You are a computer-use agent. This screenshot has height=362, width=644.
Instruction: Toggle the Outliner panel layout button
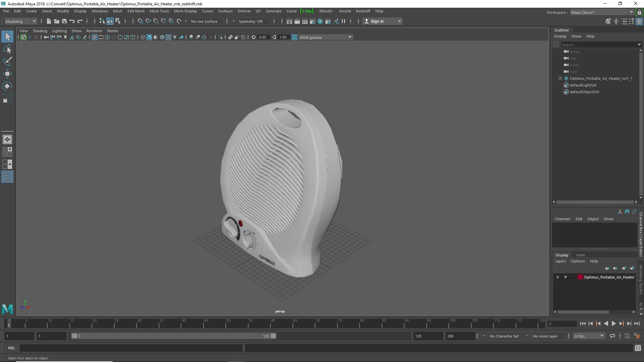7,177
